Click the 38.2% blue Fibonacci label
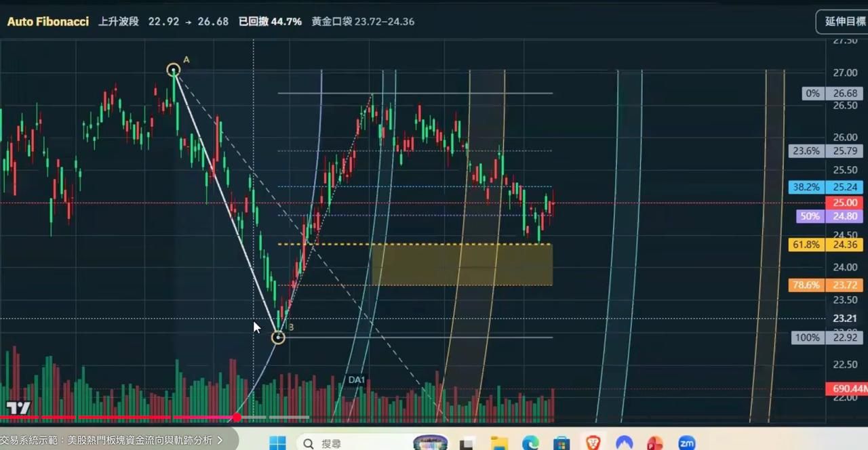This screenshot has width=868, height=450. coord(806,187)
